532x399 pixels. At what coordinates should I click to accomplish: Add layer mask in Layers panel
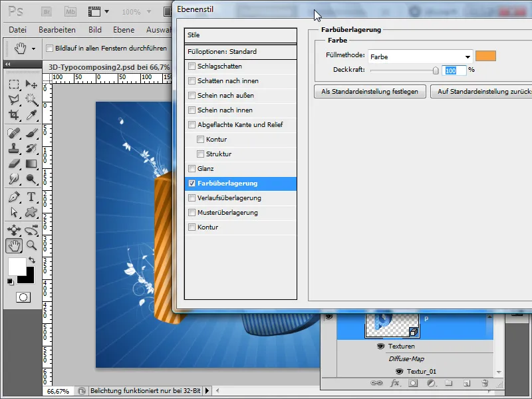(413, 383)
